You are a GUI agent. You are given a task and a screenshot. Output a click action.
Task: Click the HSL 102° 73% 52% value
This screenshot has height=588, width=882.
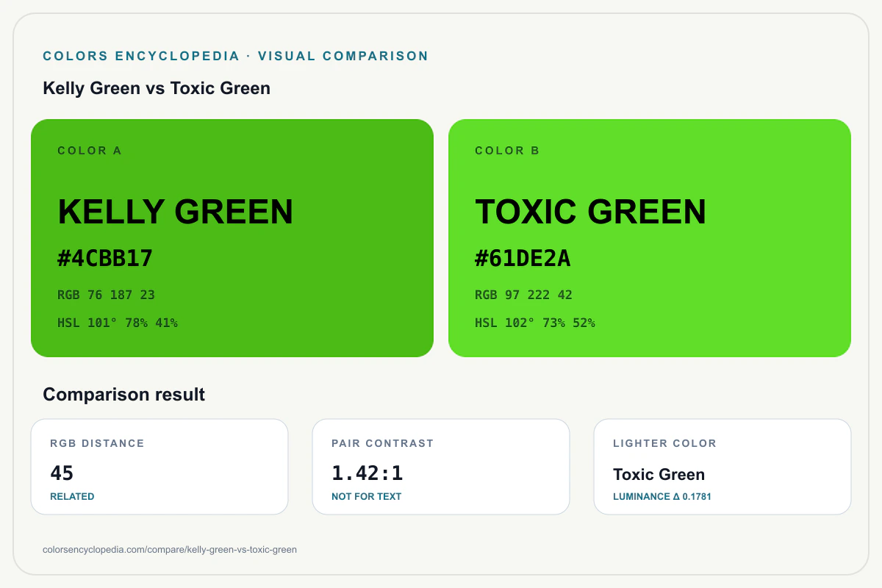[x=535, y=322]
